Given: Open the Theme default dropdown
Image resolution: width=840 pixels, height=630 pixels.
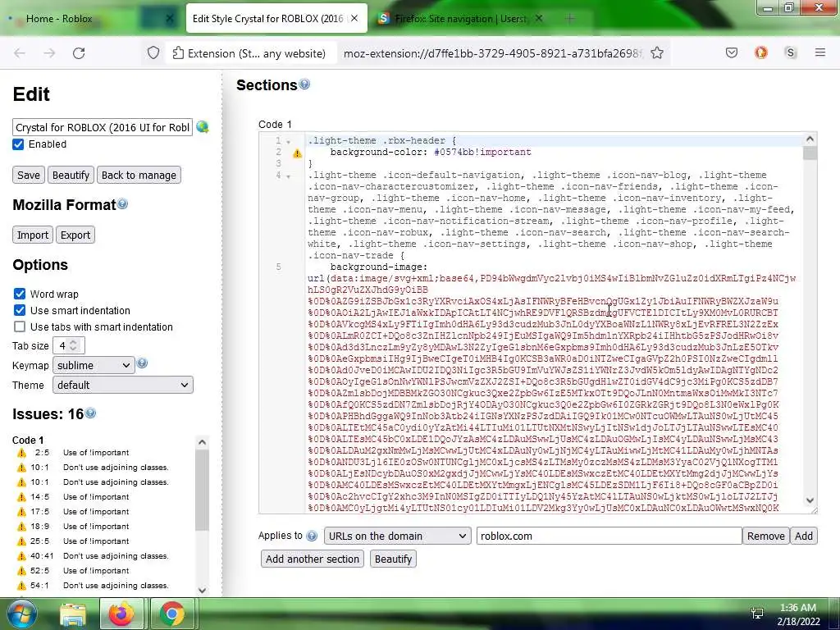Looking at the screenshot, I should point(123,385).
